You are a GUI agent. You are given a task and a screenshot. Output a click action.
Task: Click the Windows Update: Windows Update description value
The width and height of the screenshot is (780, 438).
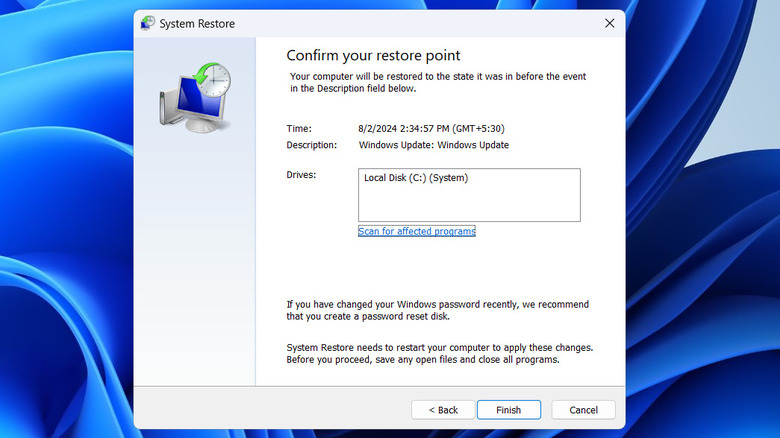point(434,145)
